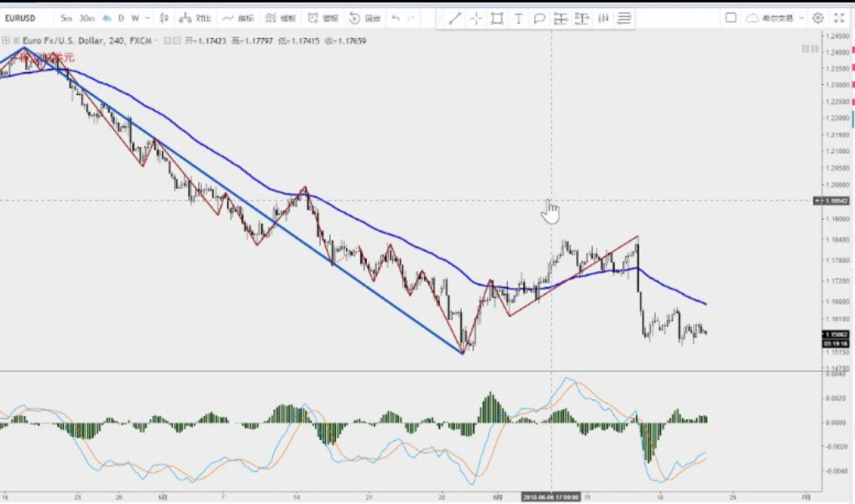Create an alert with the alarm button

point(323,18)
